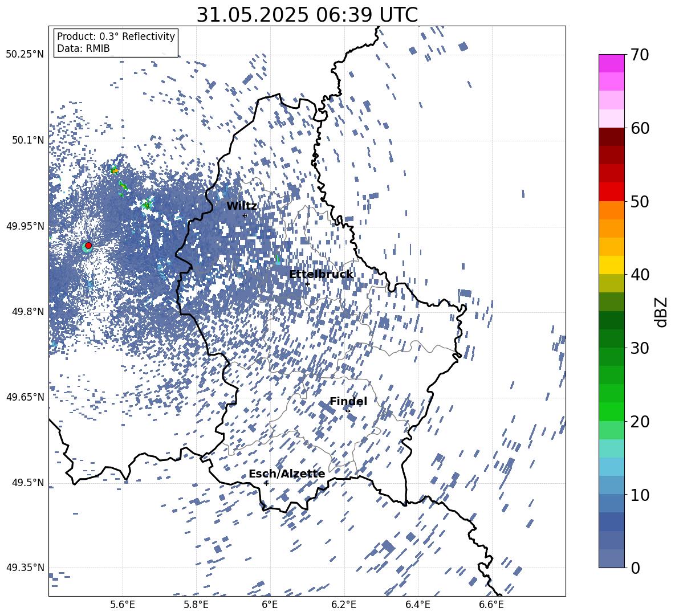This screenshot has height=616, width=675.
Task: Click the 49.8°N latitude tick label
Action: pos(28,312)
